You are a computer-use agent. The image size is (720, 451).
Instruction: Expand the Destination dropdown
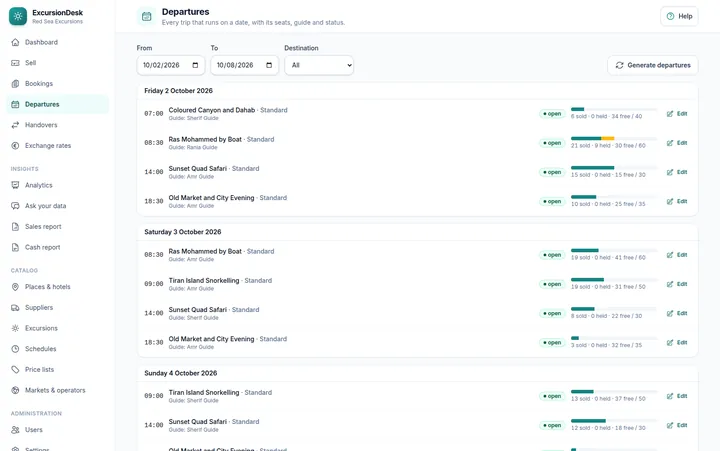tap(319, 65)
